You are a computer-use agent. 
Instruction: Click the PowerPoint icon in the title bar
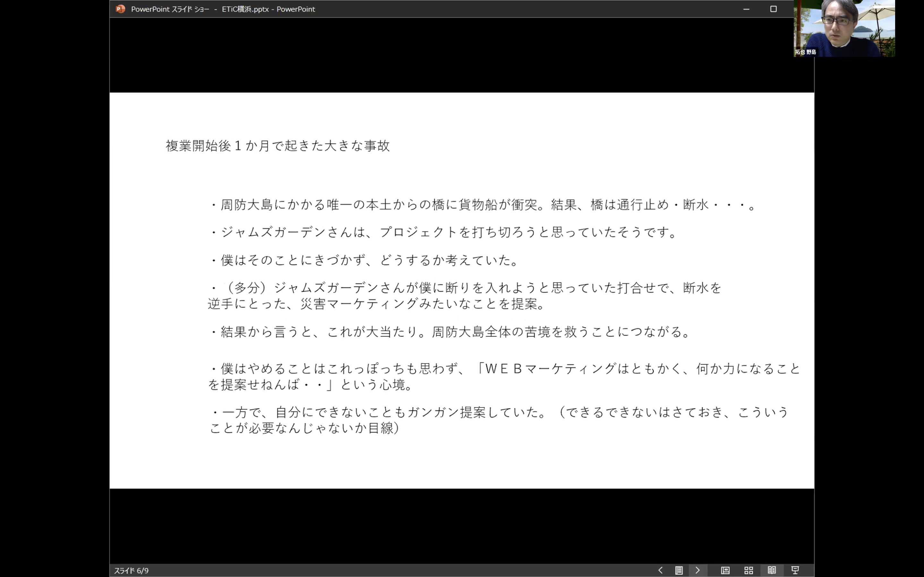[120, 9]
